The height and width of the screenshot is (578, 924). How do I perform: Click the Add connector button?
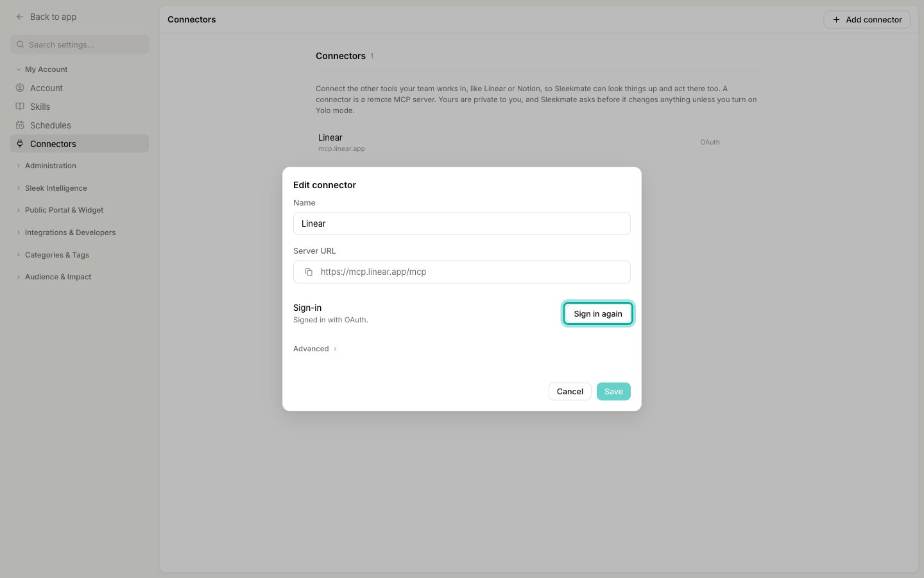[867, 20]
